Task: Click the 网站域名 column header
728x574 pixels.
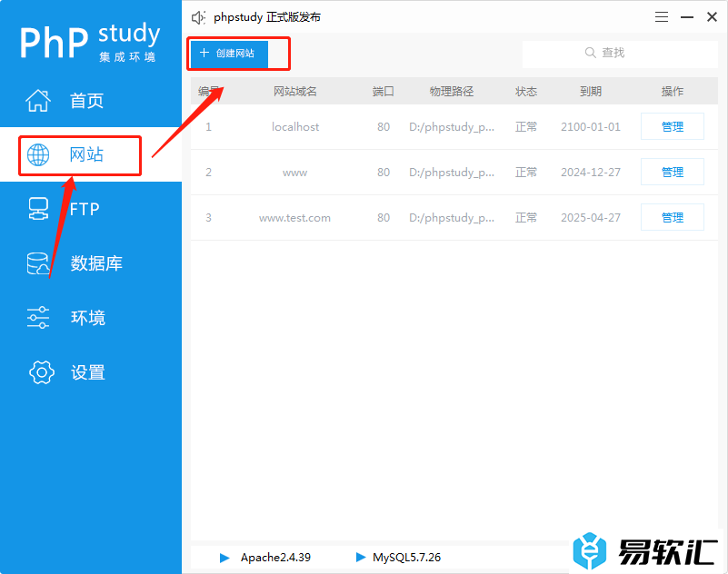Action: coord(294,92)
